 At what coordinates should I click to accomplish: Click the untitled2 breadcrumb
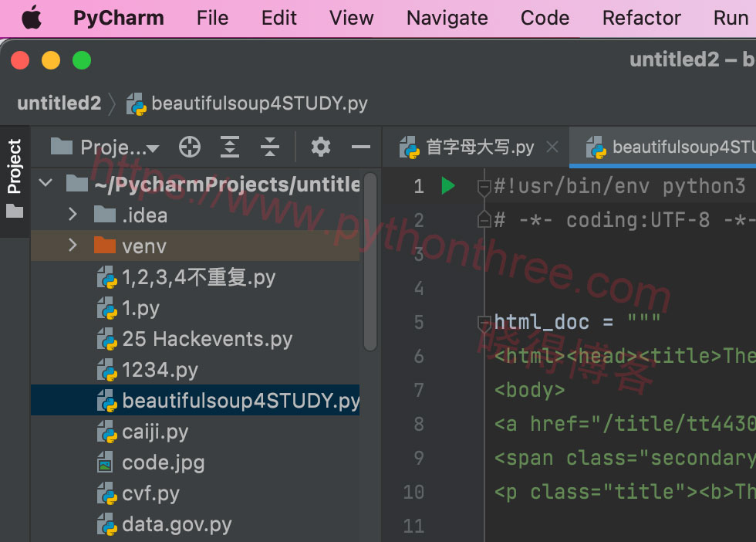59,103
